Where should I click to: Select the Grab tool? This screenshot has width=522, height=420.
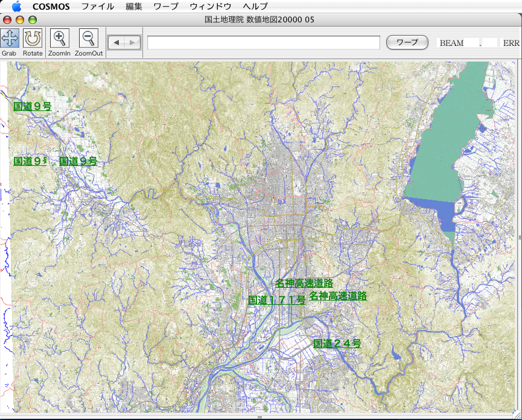click(x=10, y=38)
